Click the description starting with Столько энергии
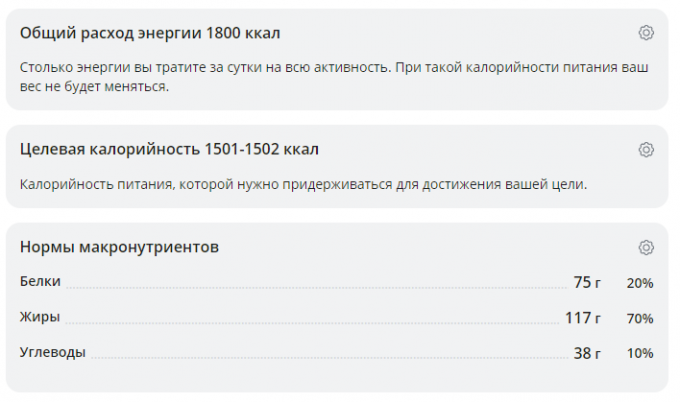 335,77
